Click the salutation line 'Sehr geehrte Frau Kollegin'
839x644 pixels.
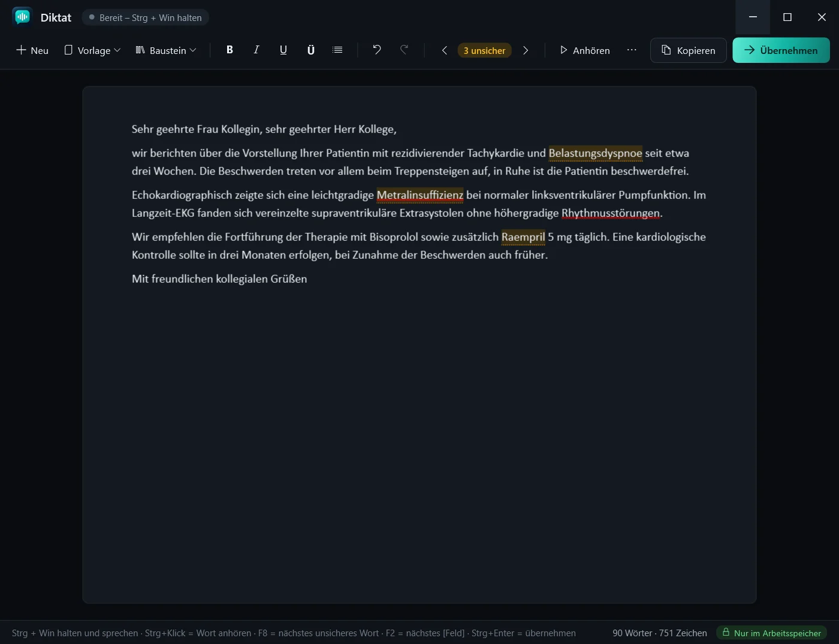(x=196, y=129)
